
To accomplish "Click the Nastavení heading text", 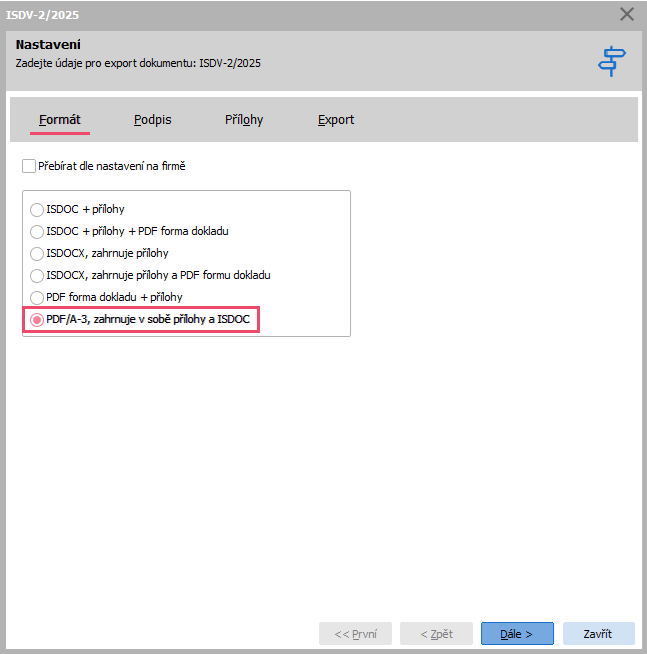I will pyautogui.click(x=49, y=45).
